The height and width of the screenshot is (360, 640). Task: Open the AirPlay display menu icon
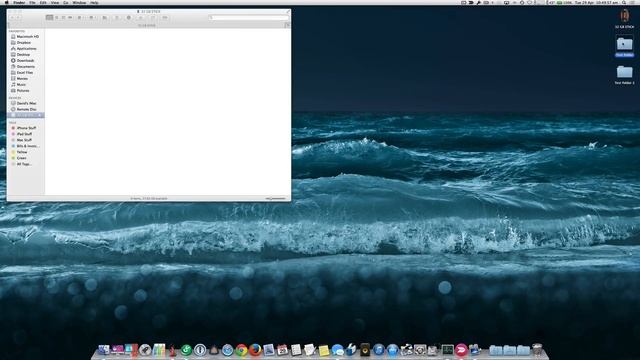click(507, 2)
